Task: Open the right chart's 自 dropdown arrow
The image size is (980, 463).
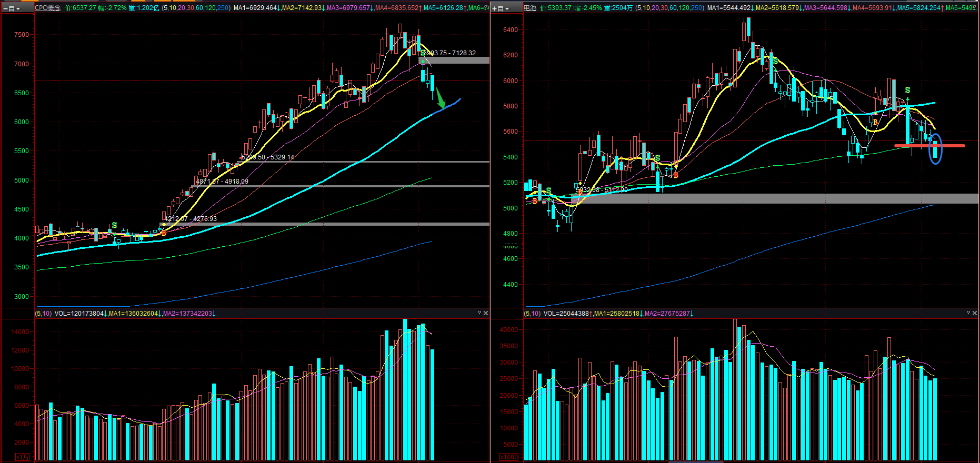Action: (x=507, y=8)
